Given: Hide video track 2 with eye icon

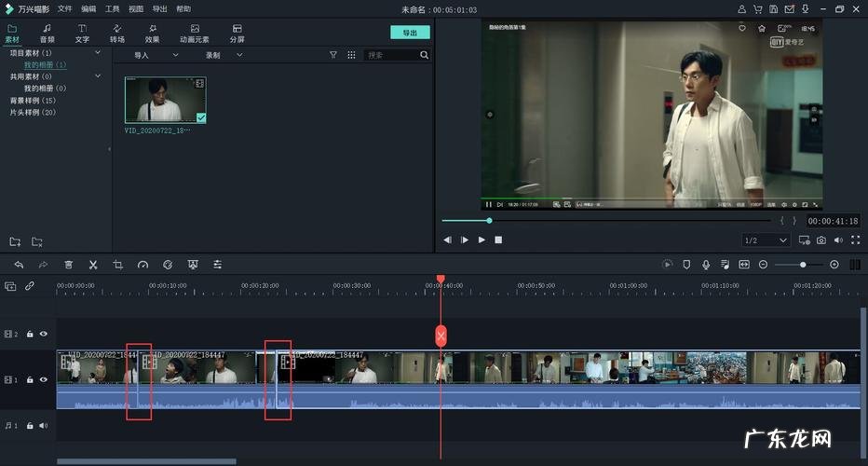Looking at the screenshot, I should (43, 334).
